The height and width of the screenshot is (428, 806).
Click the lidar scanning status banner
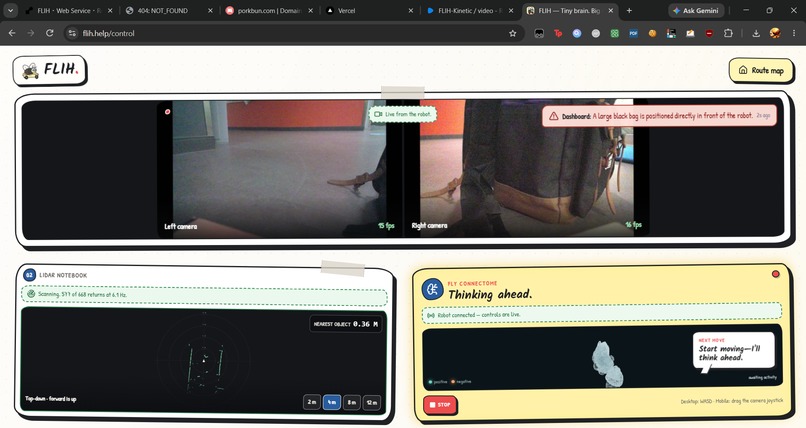tap(204, 294)
